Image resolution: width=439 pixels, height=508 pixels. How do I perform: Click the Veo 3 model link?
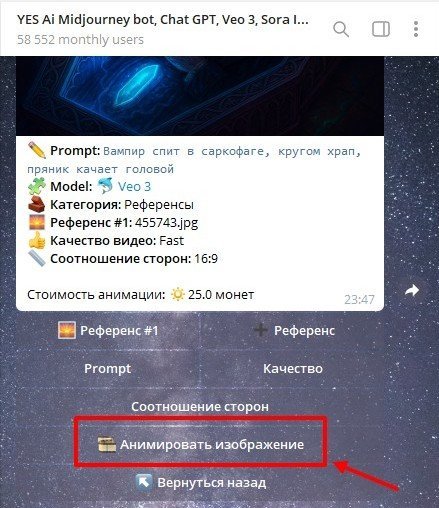click(134, 187)
